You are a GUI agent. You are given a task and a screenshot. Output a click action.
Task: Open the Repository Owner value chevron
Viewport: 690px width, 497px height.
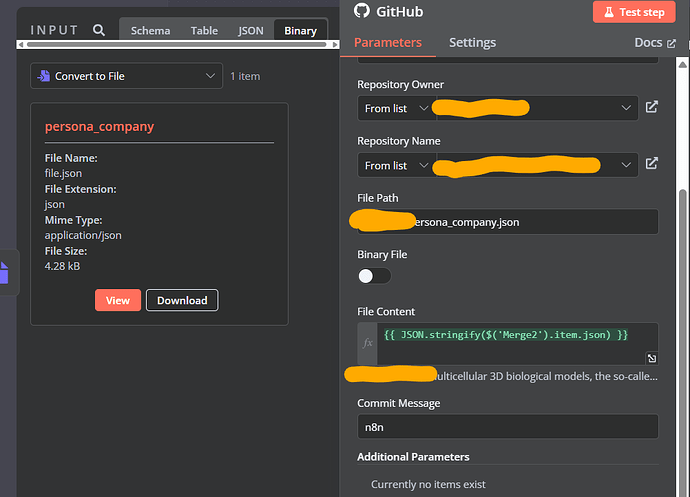point(627,108)
